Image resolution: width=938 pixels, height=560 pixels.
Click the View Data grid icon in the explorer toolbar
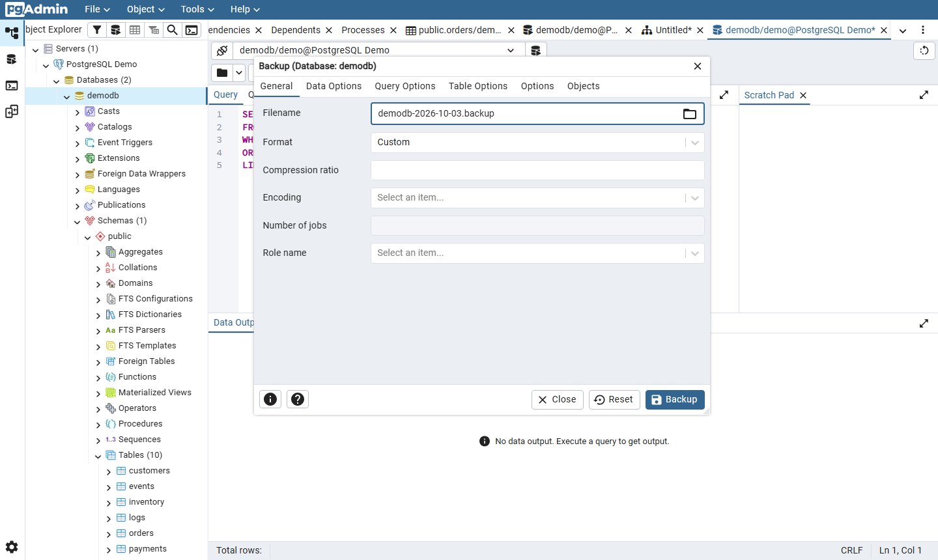point(135,30)
